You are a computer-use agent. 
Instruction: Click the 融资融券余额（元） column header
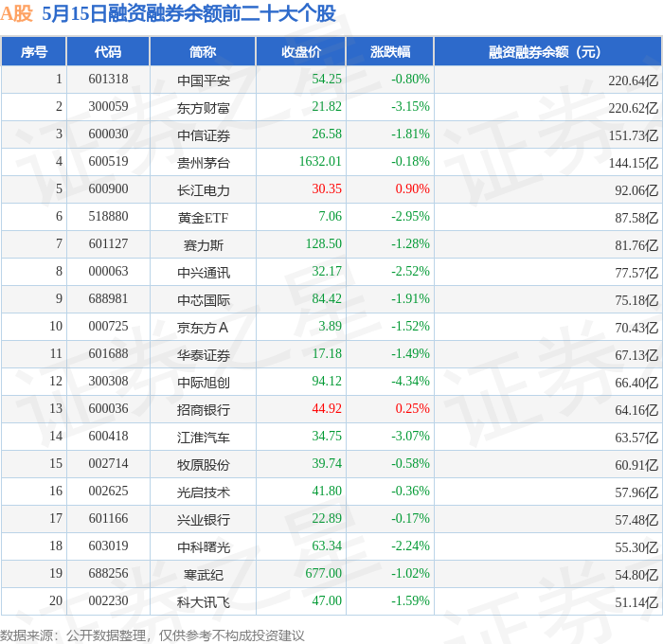pos(547,51)
